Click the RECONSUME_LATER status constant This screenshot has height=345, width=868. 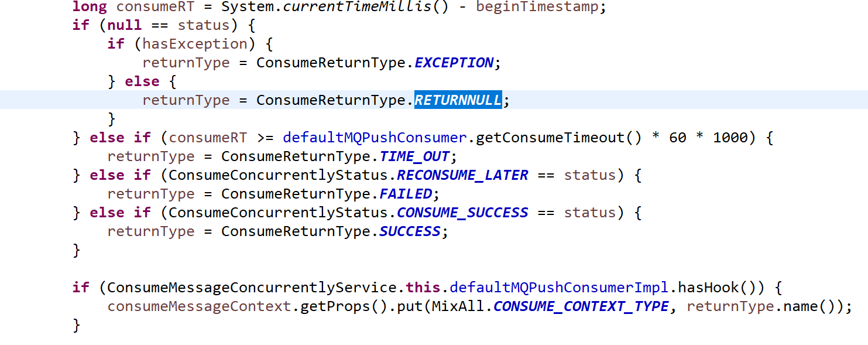(462, 175)
